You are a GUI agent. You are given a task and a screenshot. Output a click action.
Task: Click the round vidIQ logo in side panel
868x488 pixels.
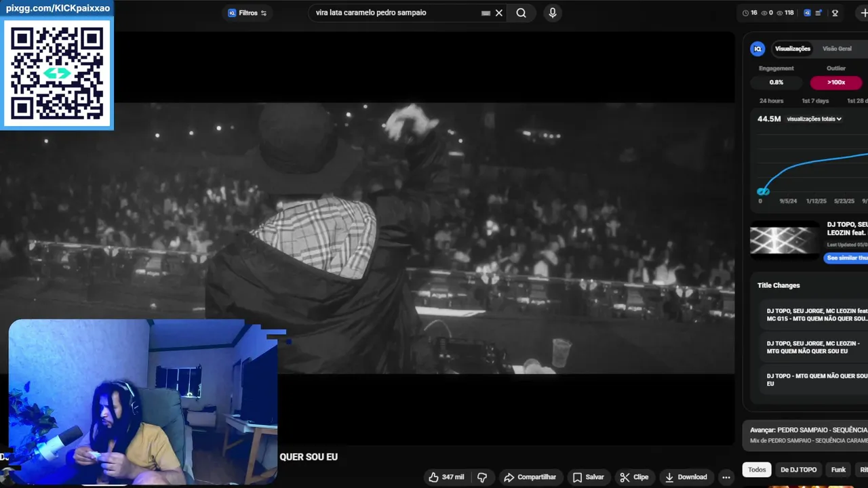757,49
